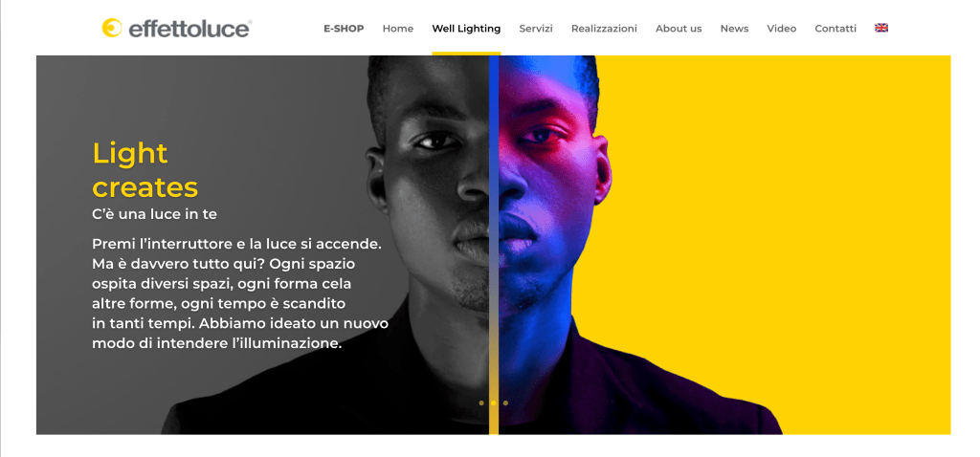Screen dimensions: 980x457
Task: Open the Servizi menu item
Action: pos(536,29)
